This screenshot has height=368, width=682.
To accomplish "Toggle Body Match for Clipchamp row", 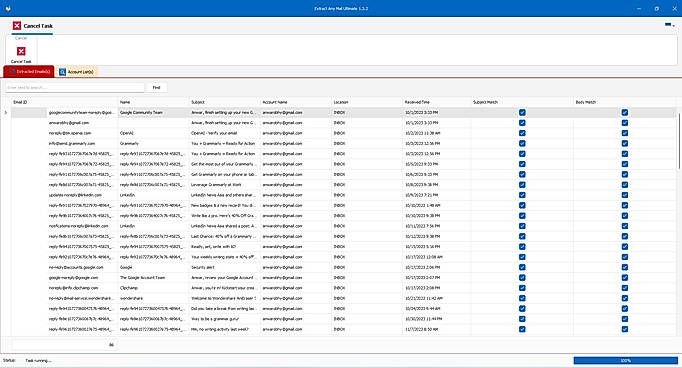I will click(625, 288).
